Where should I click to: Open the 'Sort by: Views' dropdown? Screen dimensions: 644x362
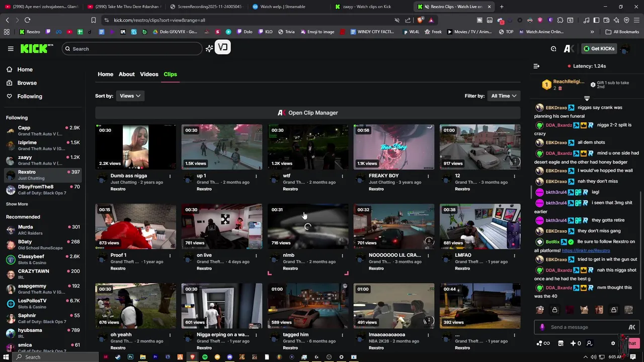pos(130,96)
